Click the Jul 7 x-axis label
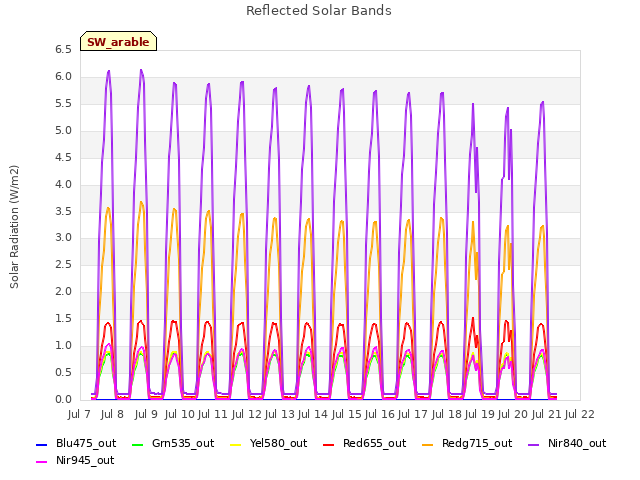The width and height of the screenshot is (640, 480). coord(79,414)
